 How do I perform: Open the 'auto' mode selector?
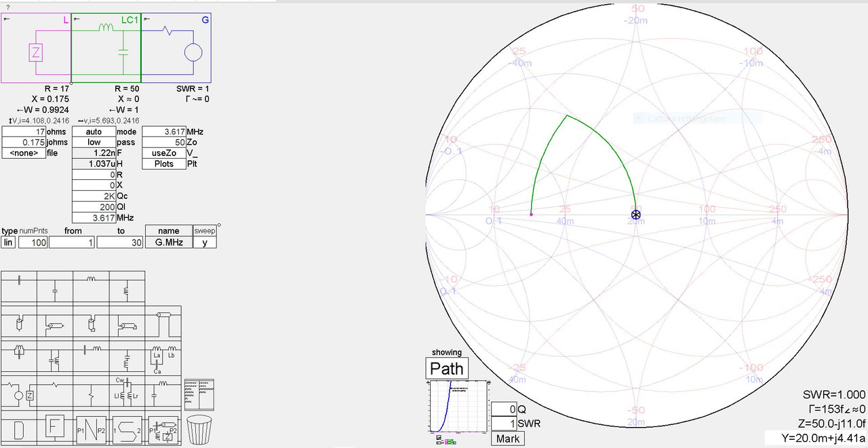point(94,132)
